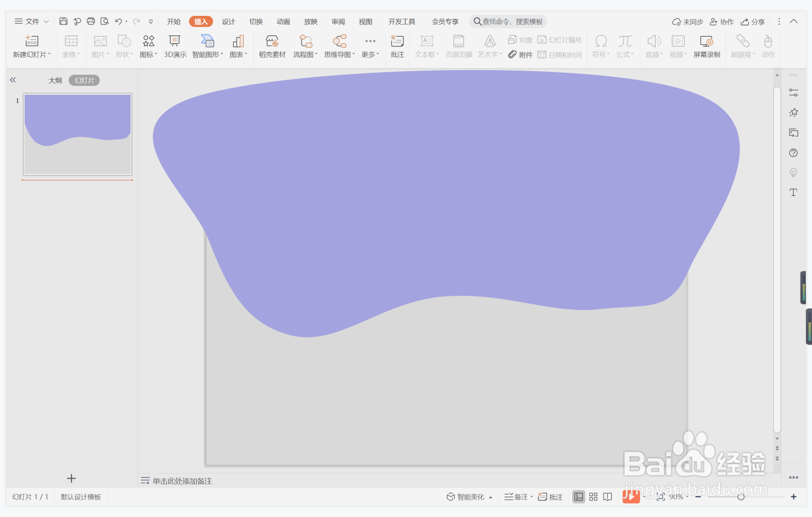
Task: Start slideshow with orange play button
Action: pos(630,497)
